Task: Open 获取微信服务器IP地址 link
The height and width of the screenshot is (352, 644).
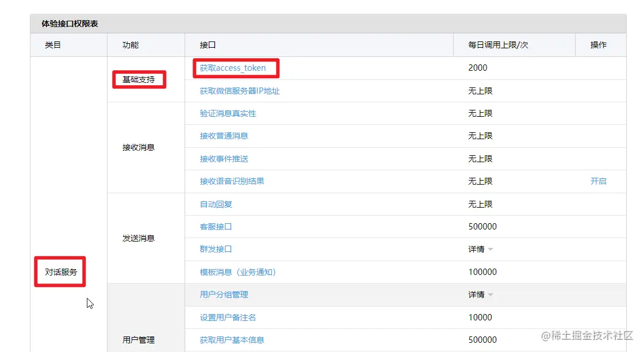Action: [x=239, y=91]
